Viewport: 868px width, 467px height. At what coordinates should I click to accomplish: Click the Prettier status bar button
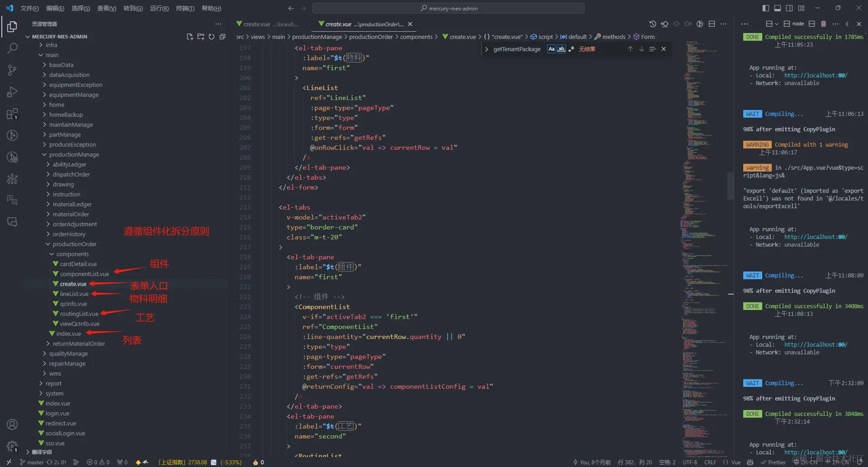click(774, 462)
